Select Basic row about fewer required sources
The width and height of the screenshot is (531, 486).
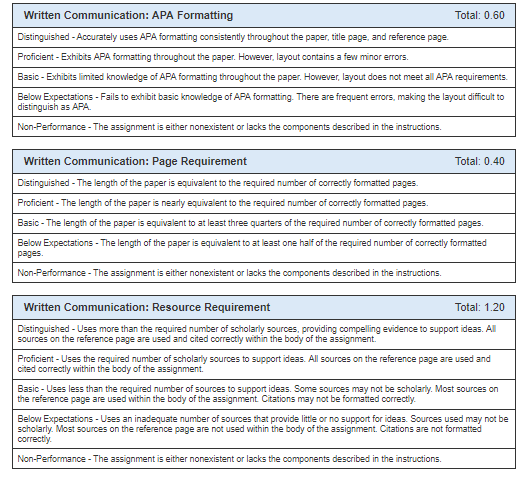(264, 394)
